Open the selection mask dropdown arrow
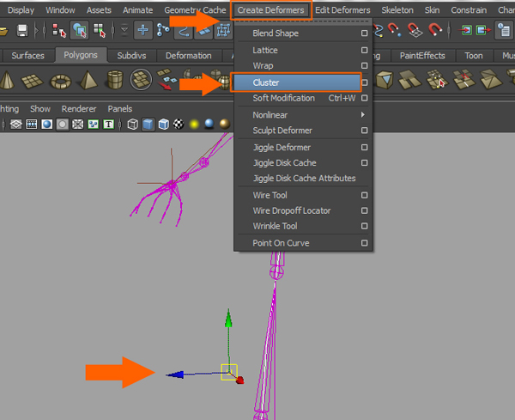This screenshot has width=515, height=420. (124, 30)
